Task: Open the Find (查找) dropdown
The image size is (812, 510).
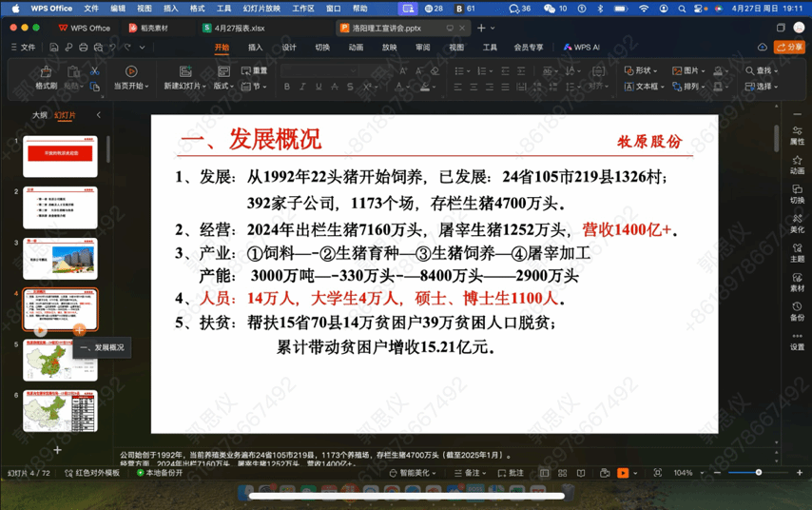Action: 762,70
